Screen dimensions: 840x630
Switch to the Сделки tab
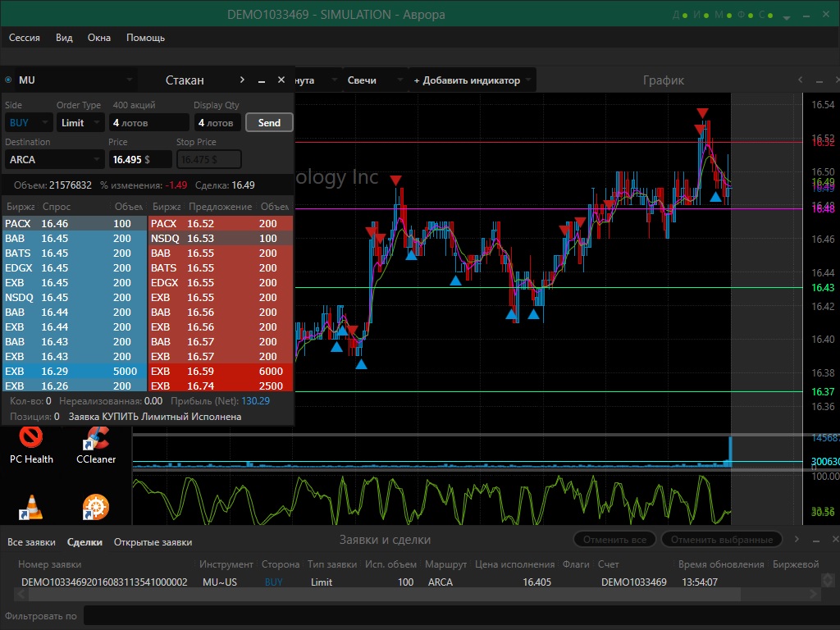(84, 542)
